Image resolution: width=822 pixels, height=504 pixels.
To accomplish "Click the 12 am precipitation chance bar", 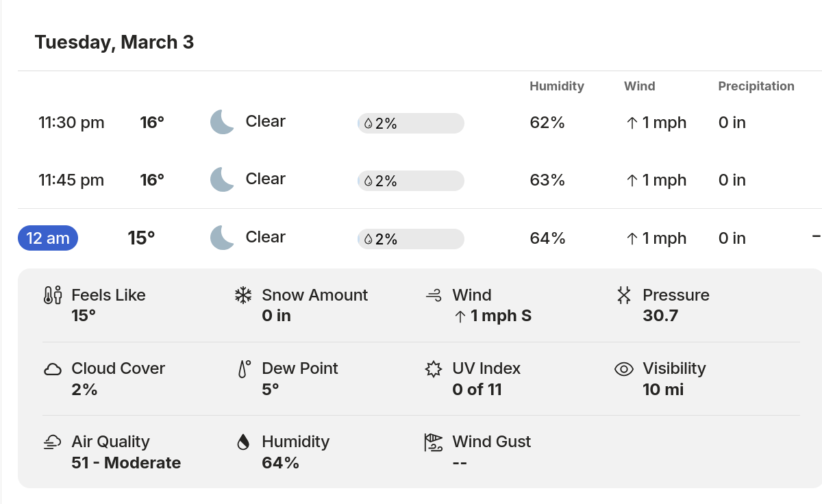I will (410, 239).
